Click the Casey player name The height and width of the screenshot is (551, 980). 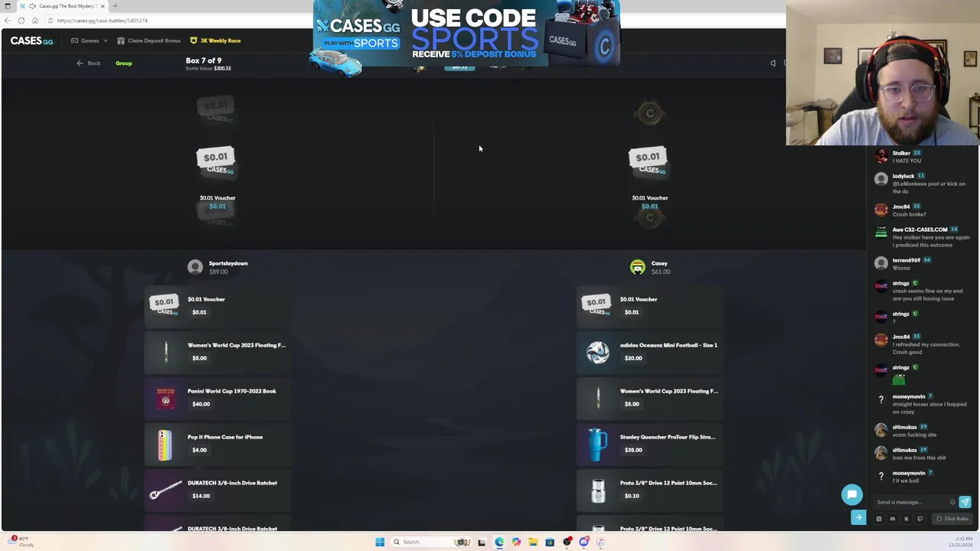coord(659,263)
